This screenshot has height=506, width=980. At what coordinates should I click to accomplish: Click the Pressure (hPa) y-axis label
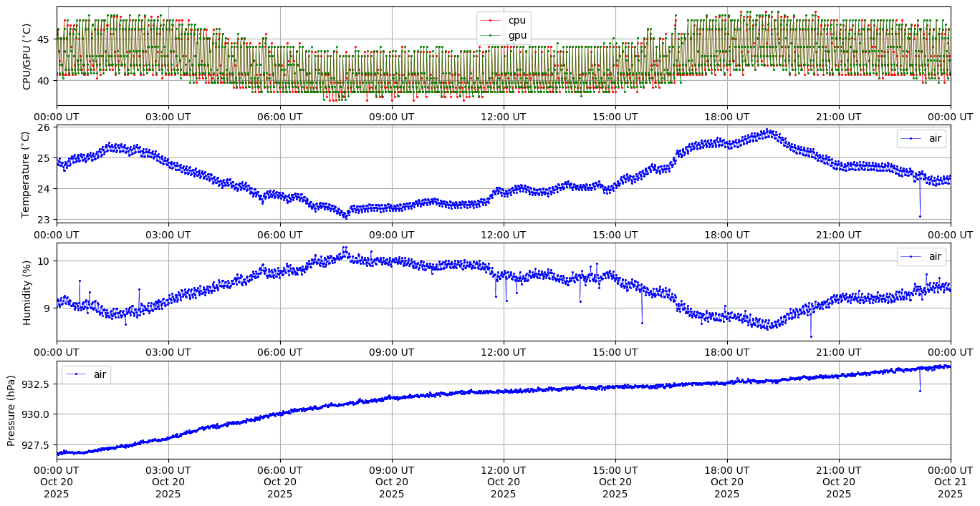tap(11, 410)
